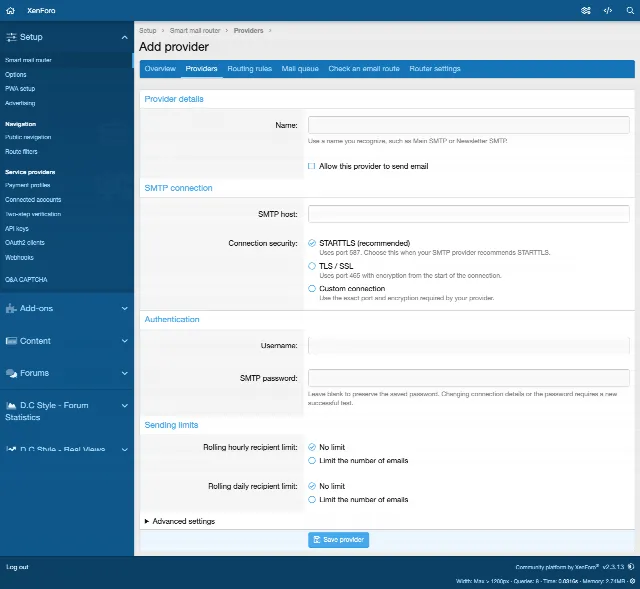Open Setup breadcrumb link
The image size is (640, 589).
pyautogui.click(x=147, y=31)
